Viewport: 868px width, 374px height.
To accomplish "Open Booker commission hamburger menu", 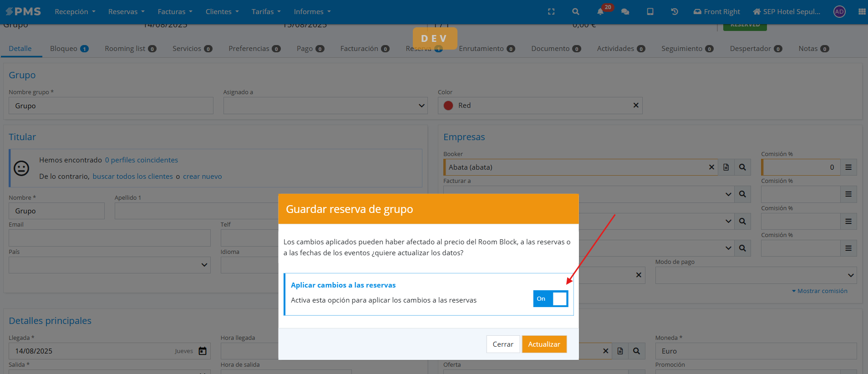I will pyautogui.click(x=848, y=167).
